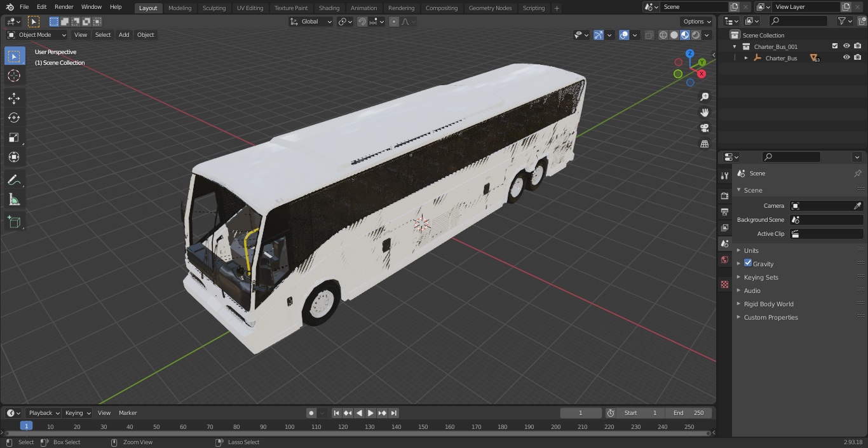Image resolution: width=868 pixels, height=448 pixels.
Task: Click the pan view hand icon
Action: [x=705, y=112]
